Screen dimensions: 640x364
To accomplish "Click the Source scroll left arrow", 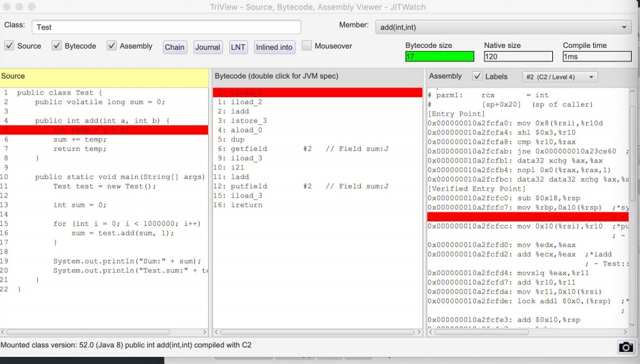I will click(3, 332).
